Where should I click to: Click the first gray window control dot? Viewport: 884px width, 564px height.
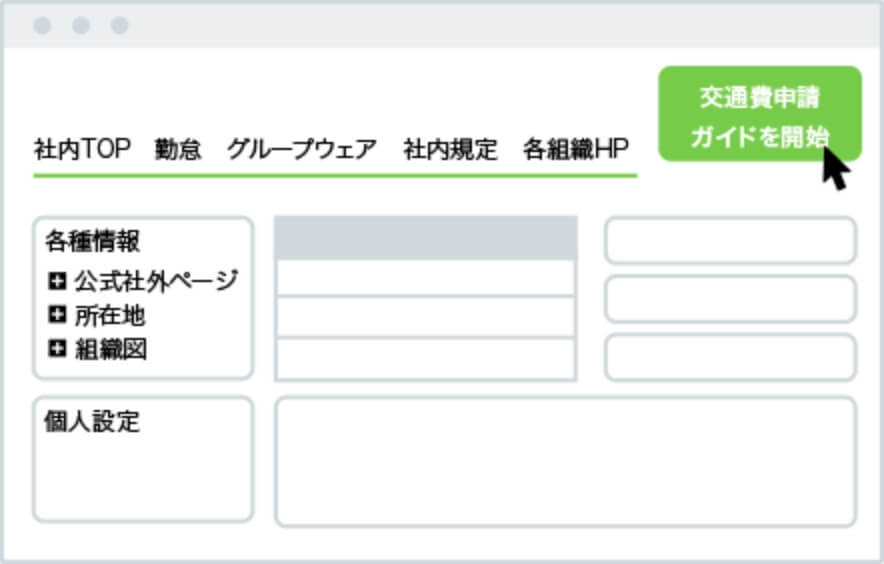(42, 25)
